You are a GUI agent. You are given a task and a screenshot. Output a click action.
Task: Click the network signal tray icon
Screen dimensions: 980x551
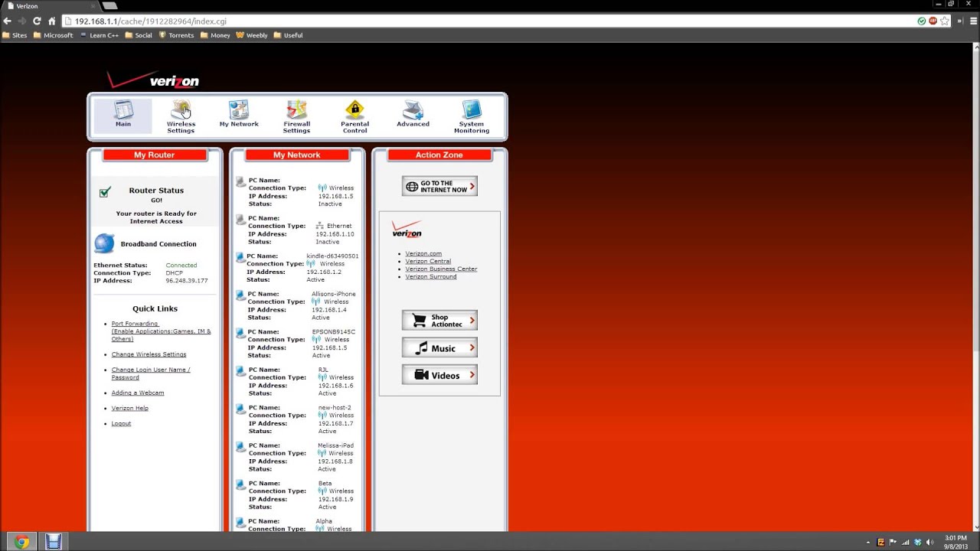905,543
